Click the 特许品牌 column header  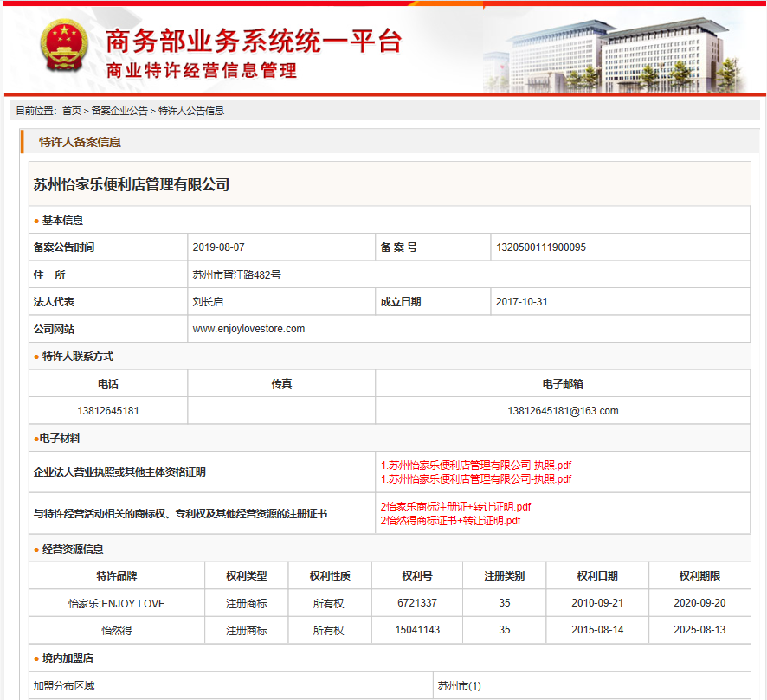tap(116, 576)
